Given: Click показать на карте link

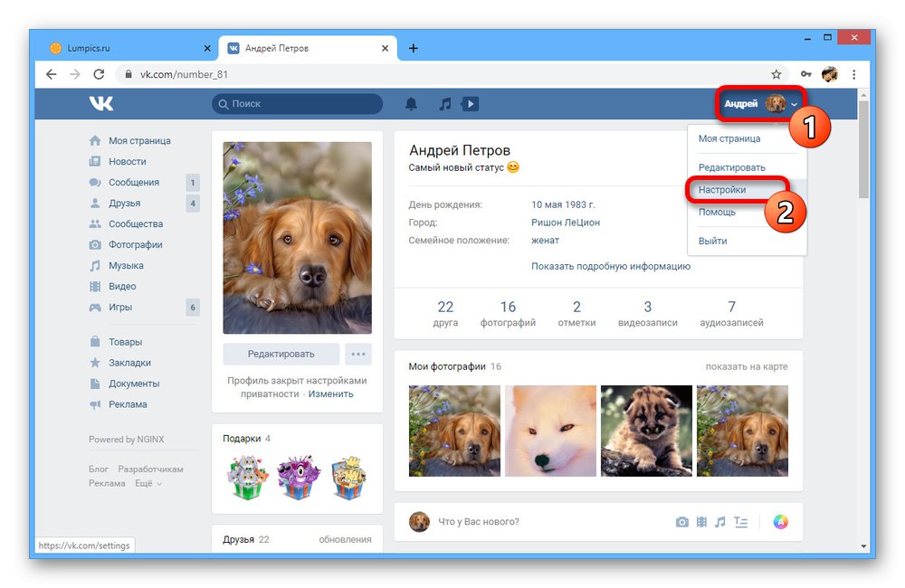Looking at the screenshot, I should point(747,366).
